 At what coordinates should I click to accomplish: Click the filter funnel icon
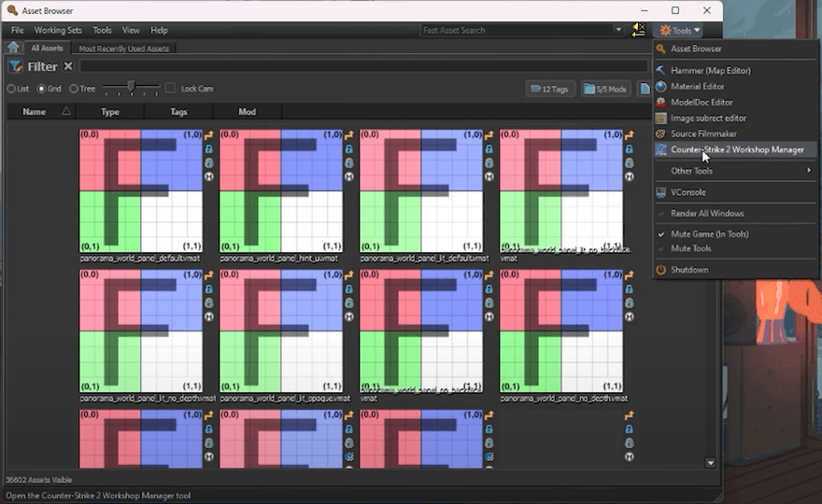[16, 66]
